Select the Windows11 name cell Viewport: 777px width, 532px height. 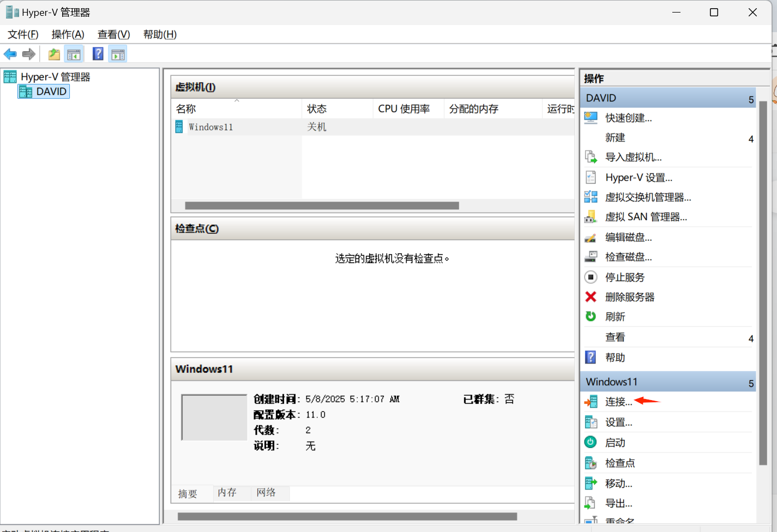point(211,127)
